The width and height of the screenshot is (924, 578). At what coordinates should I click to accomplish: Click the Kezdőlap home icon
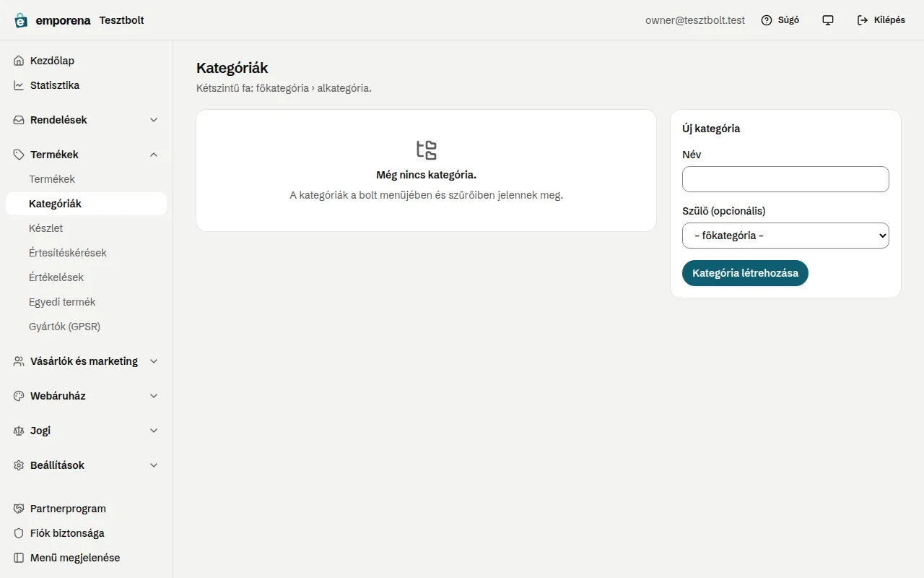pyautogui.click(x=19, y=61)
